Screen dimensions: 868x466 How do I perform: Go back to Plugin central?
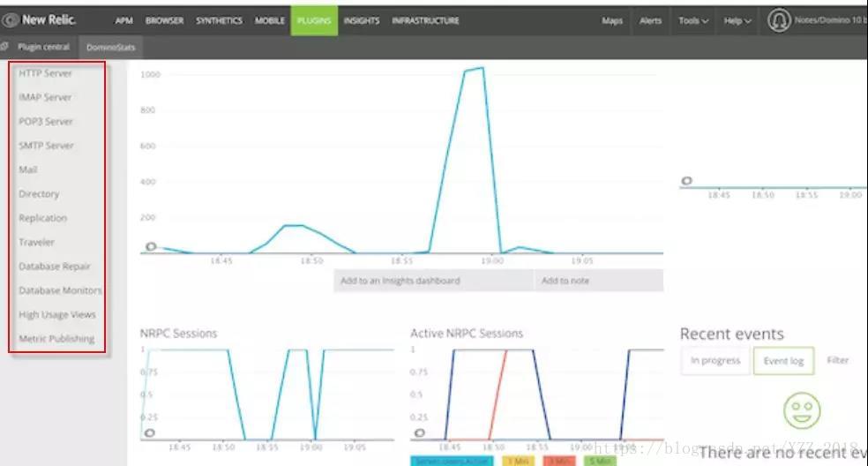point(43,47)
